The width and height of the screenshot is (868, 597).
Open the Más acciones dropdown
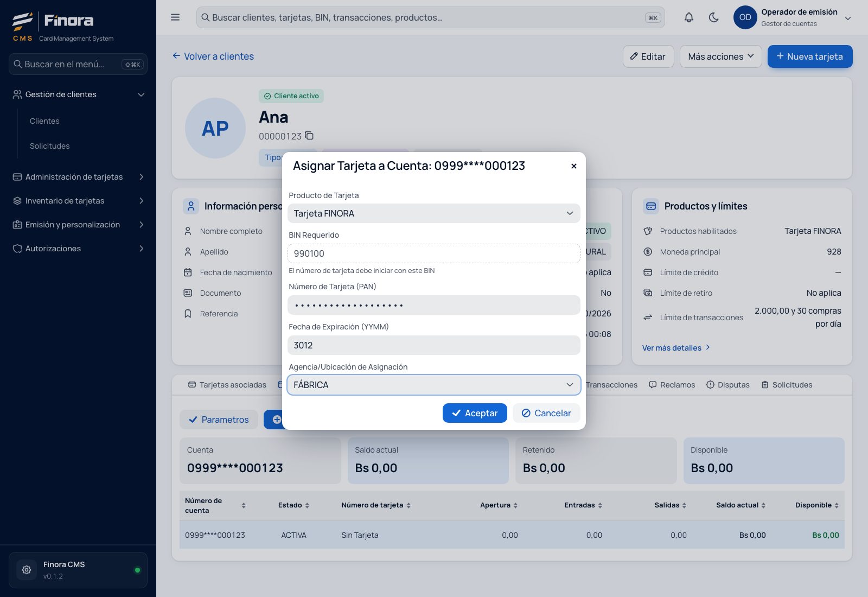pos(721,56)
